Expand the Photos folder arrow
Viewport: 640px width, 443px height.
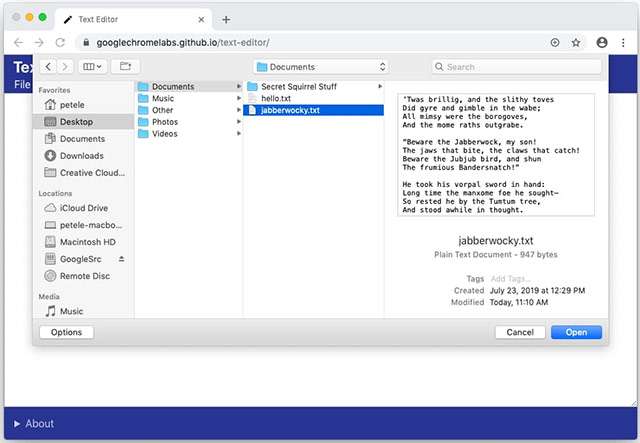[x=239, y=122]
